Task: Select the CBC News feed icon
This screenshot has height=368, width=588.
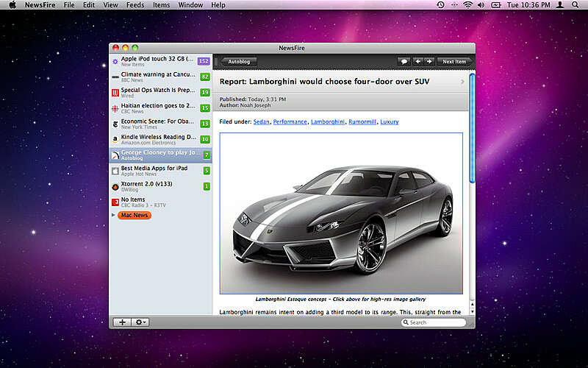Action: [115, 108]
